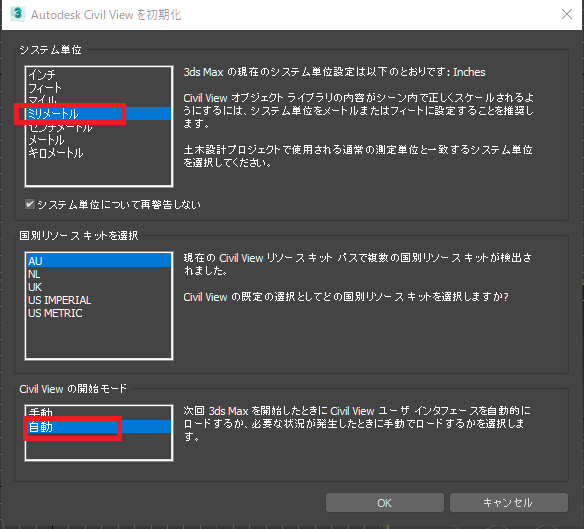Select US IMPERIAL resource kit
The image size is (584, 529).
click(99, 300)
